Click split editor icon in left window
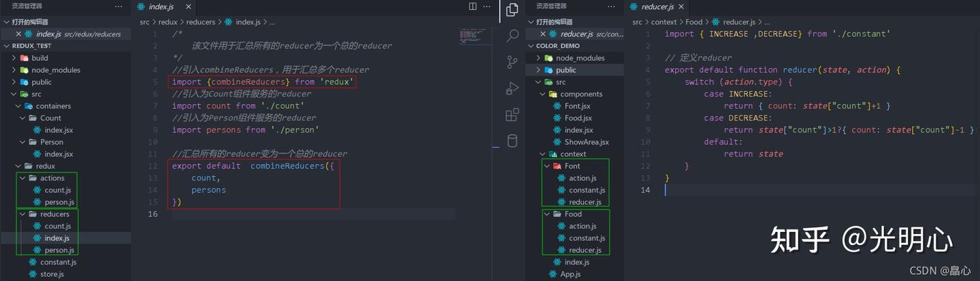The height and width of the screenshot is (281, 980). pos(473,6)
